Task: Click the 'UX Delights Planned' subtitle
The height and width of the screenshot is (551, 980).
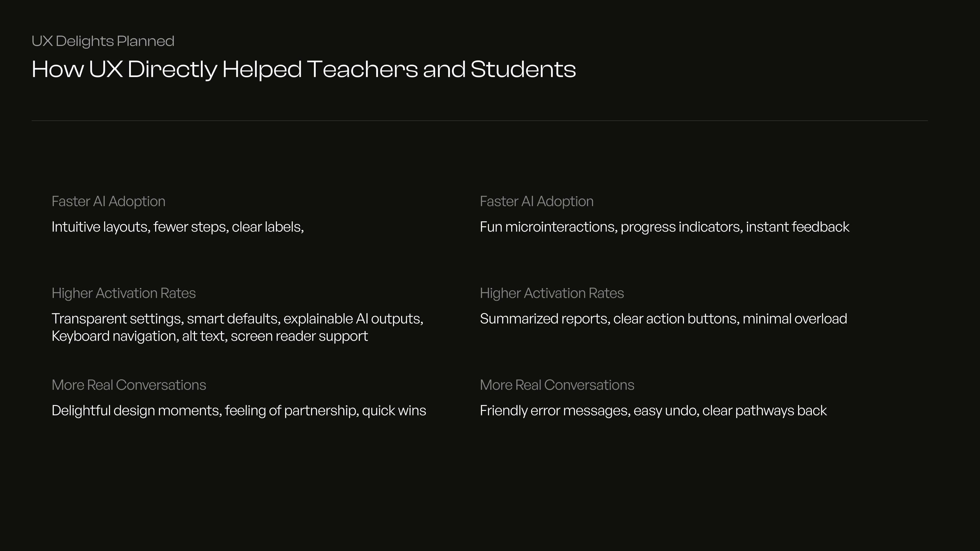Action: pos(103,41)
